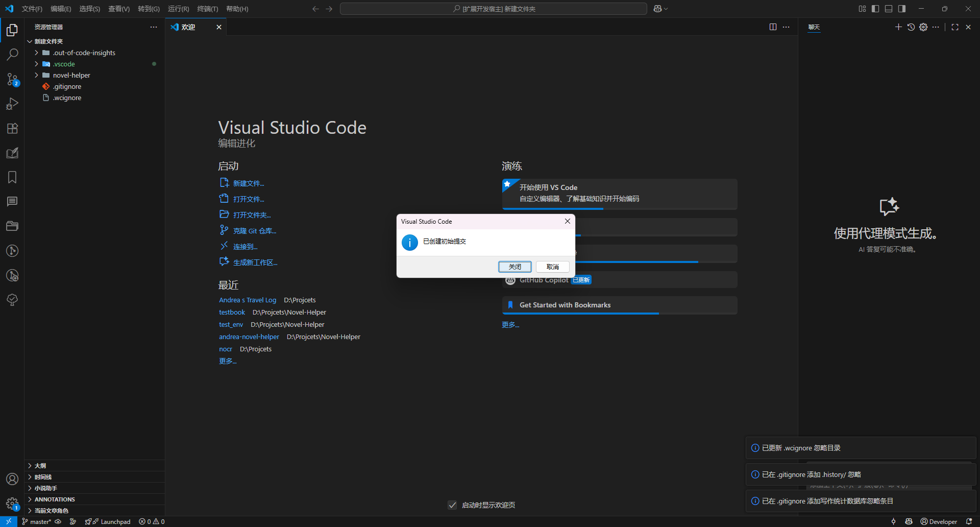The height and width of the screenshot is (527, 980).
Task: Expand the novel-helper folder
Action: pos(71,75)
